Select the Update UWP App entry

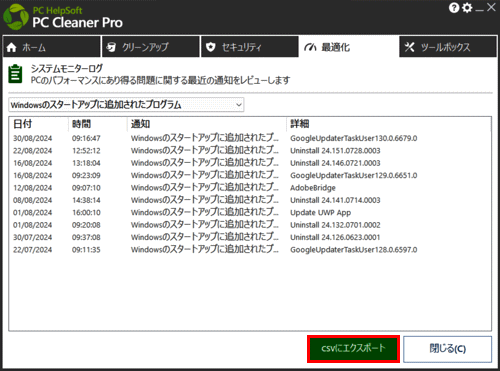point(250,212)
